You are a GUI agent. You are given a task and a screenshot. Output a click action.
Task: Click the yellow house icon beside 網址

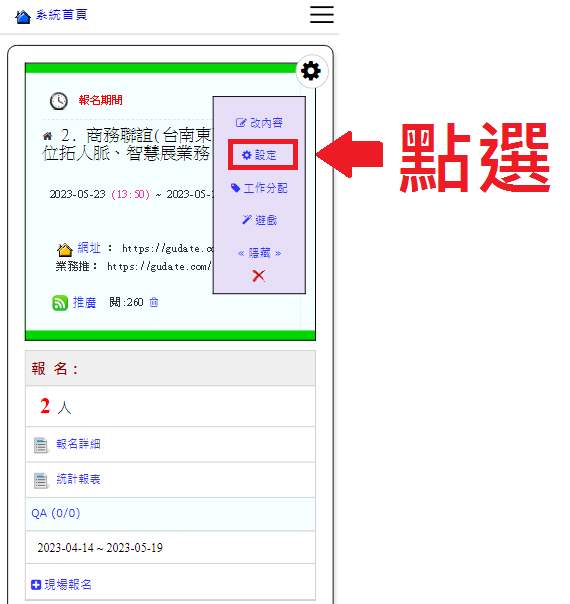[x=65, y=250]
